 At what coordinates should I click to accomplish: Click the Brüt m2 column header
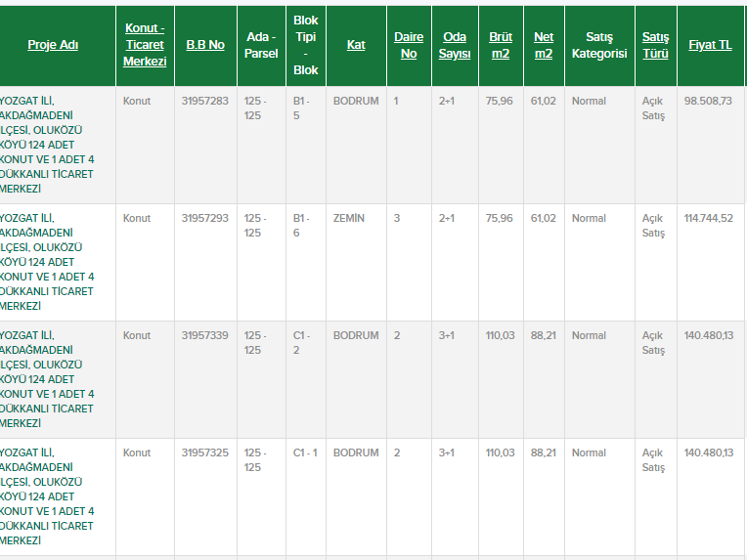501,45
